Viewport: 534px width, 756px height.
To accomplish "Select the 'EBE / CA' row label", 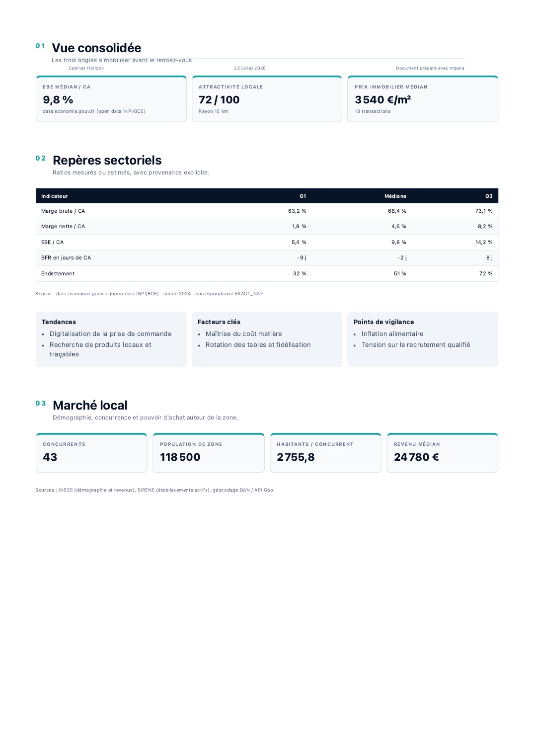I will point(52,243).
